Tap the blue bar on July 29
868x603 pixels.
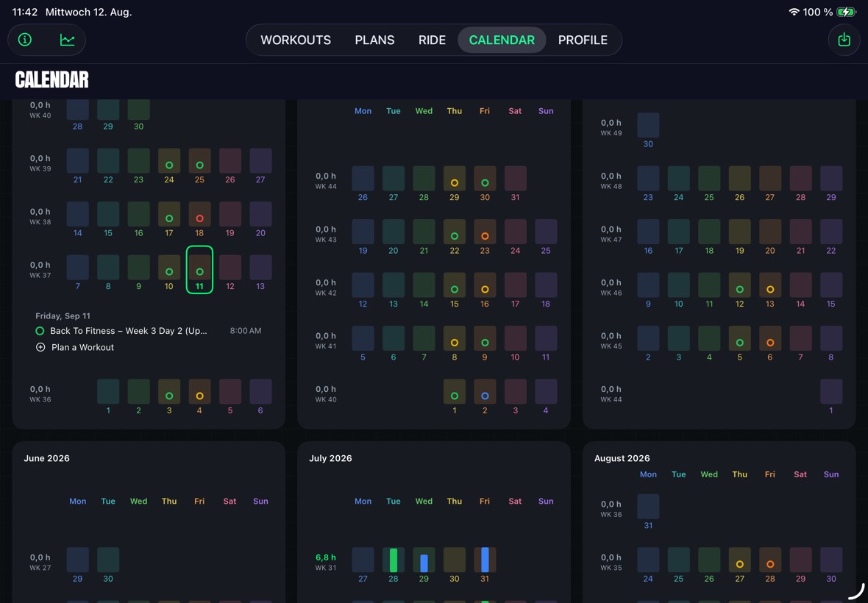tap(424, 563)
